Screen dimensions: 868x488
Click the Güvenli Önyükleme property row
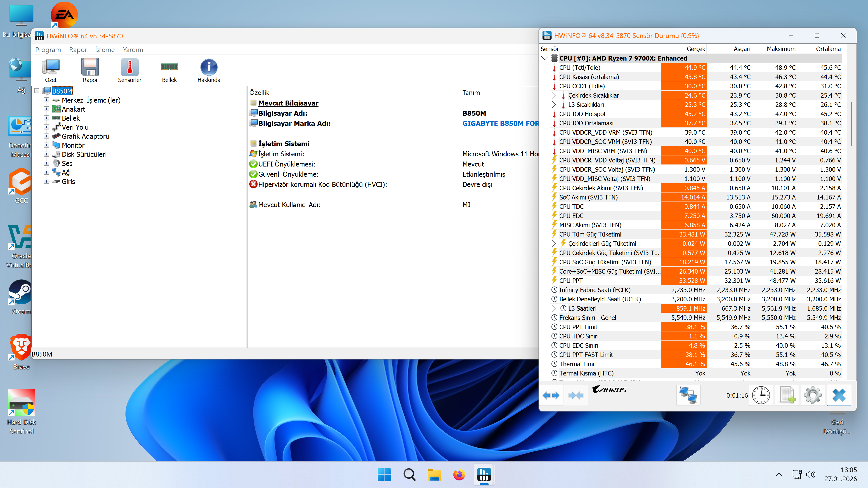[394, 174]
